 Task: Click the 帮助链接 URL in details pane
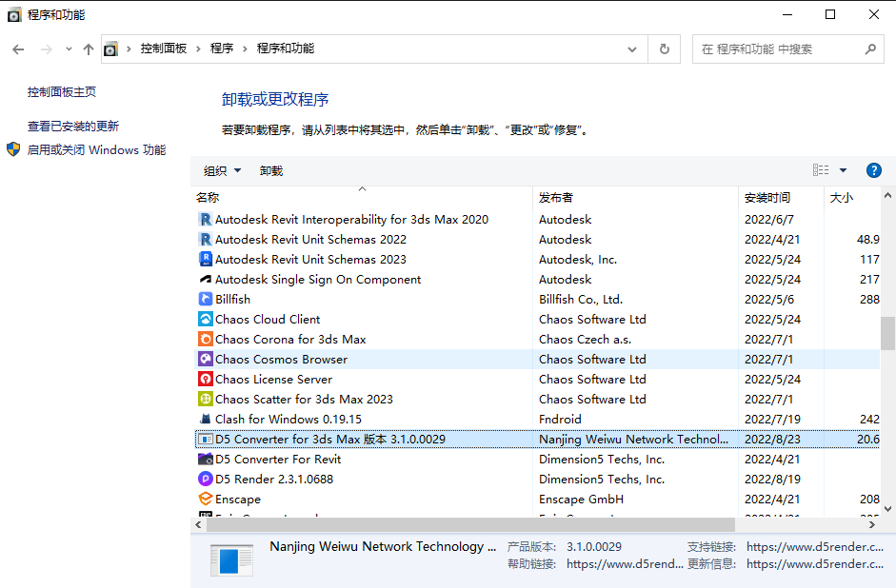pyautogui.click(x=625, y=564)
